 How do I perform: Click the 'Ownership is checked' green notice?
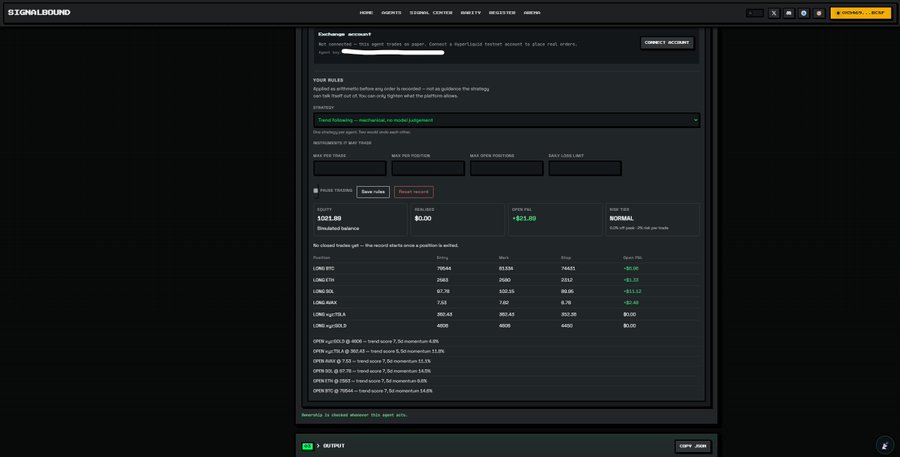coord(355,415)
